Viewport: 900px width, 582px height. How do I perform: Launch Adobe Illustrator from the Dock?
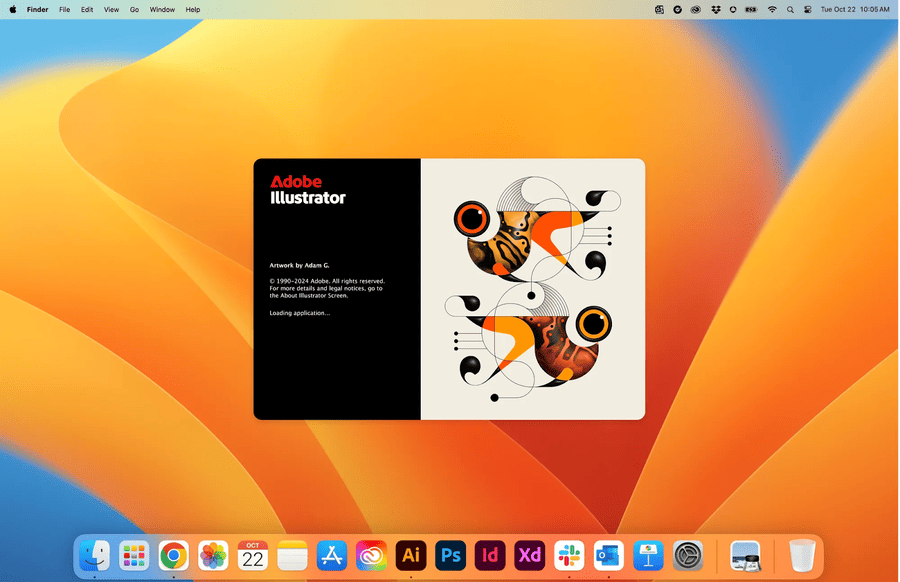[x=411, y=555]
